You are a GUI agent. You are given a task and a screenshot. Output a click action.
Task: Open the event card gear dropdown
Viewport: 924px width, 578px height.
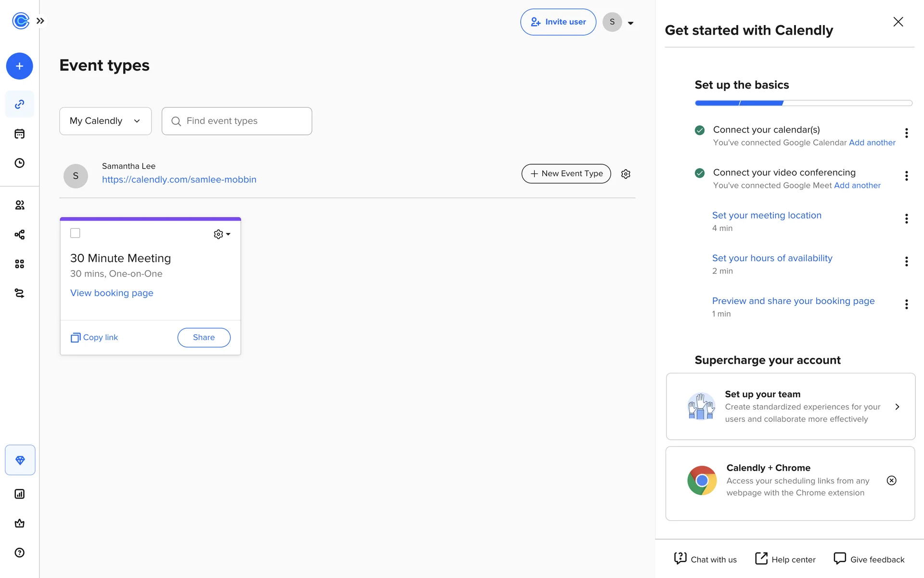(x=222, y=234)
